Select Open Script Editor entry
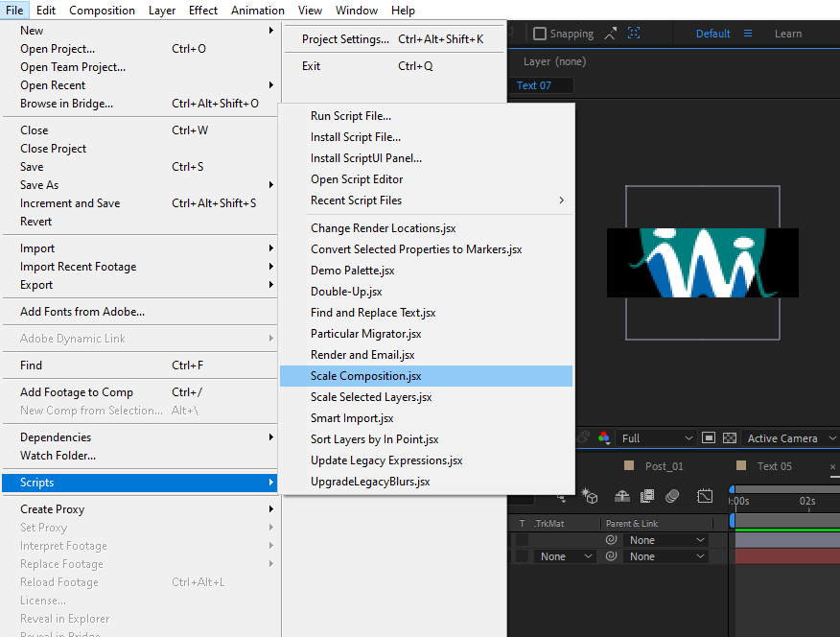Image resolution: width=840 pixels, height=637 pixels. 426,179
